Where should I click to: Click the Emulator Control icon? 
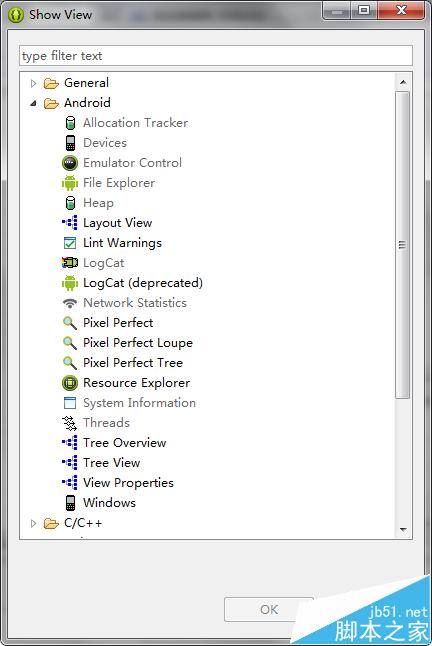coord(70,163)
